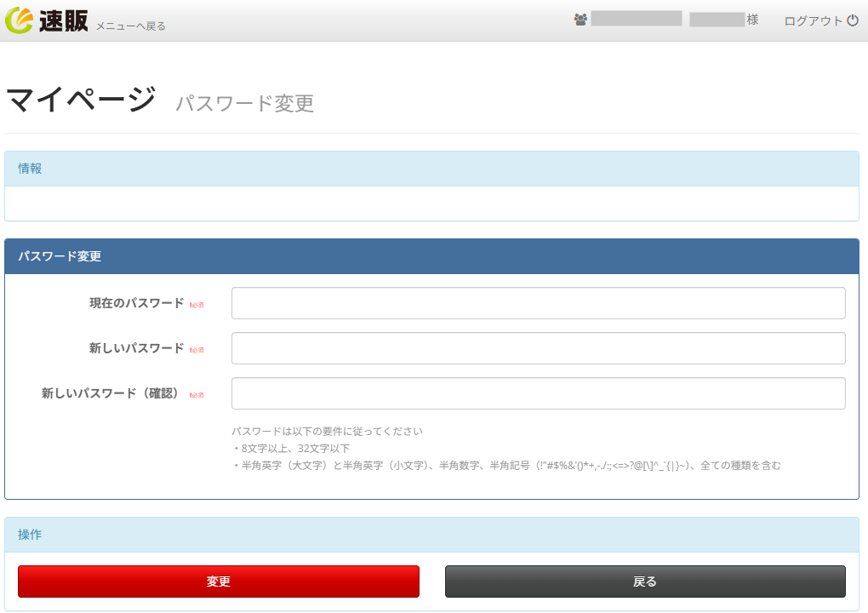The width and height of the screenshot is (868, 613).
Task: Click the 情報 panel header
Action: pos(431,169)
